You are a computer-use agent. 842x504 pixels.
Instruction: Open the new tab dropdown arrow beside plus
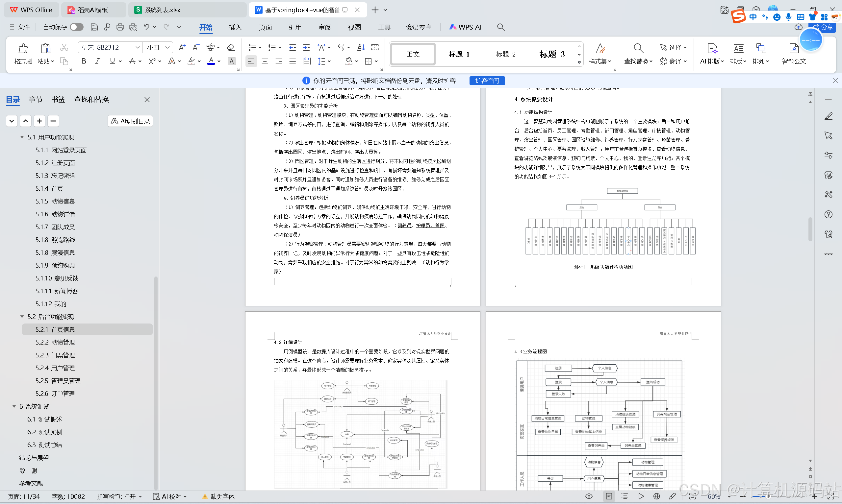385,10
